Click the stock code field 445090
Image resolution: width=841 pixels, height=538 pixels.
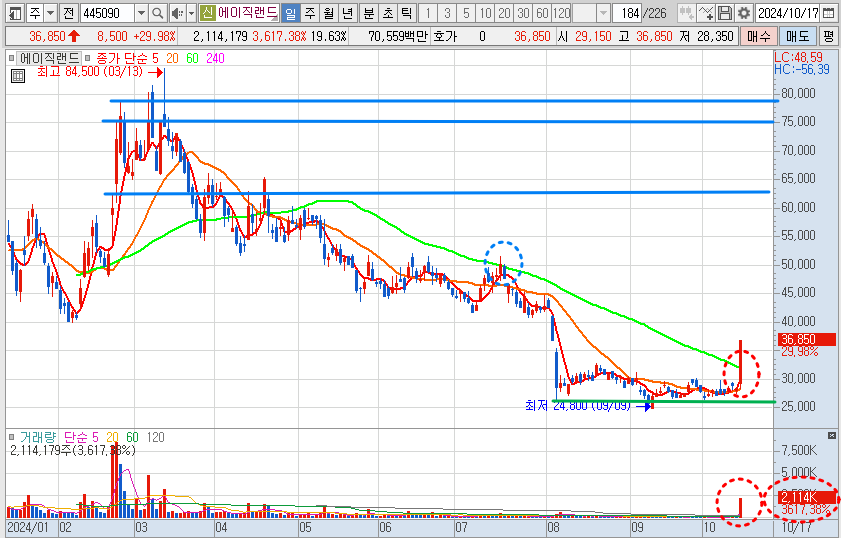(107, 13)
